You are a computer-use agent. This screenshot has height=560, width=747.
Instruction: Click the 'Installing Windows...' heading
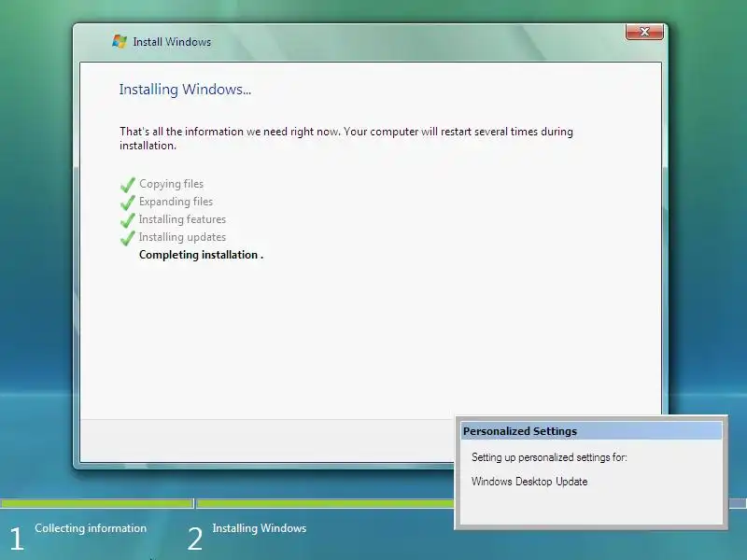point(185,90)
